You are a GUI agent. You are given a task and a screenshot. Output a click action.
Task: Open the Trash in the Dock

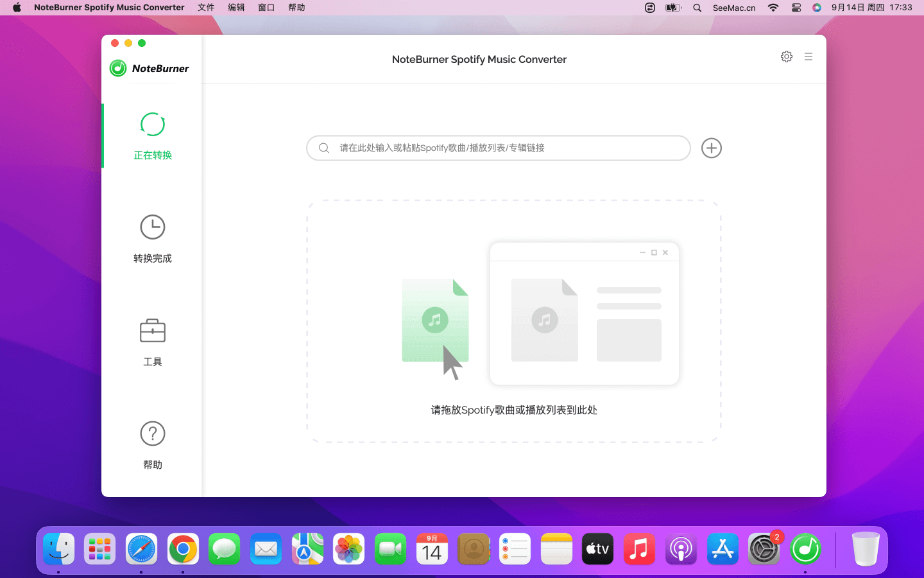[x=865, y=549]
